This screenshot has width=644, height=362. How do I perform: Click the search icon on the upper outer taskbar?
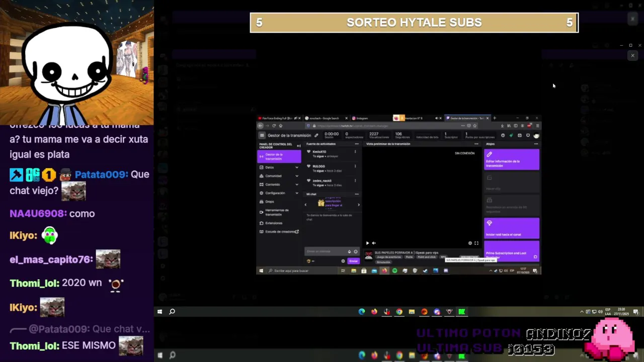coord(172,312)
